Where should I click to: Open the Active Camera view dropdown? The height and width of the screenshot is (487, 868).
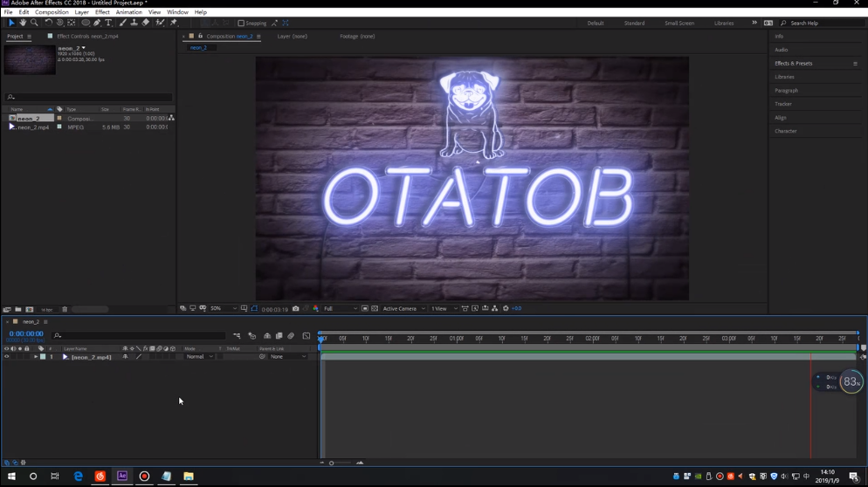pos(403,309)
